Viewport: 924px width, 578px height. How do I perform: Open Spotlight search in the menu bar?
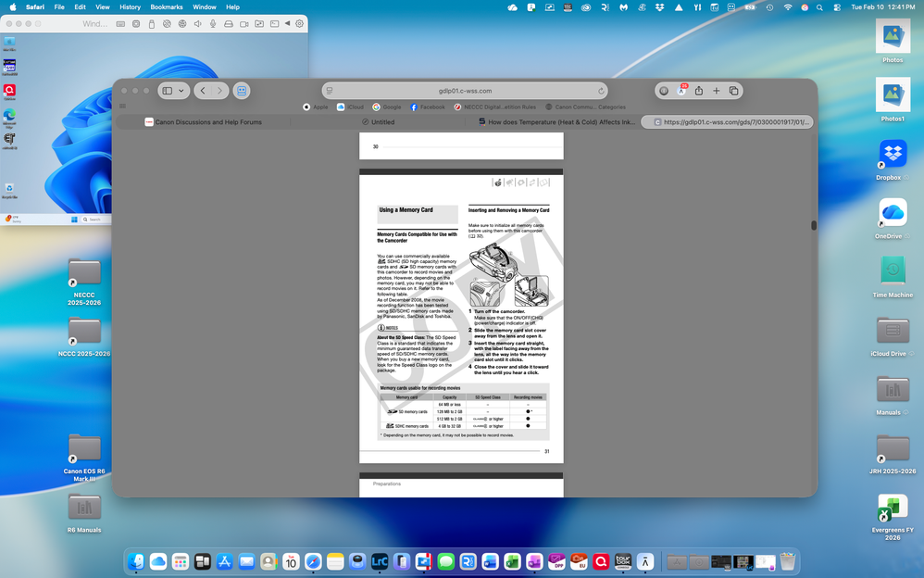[819, 7]
